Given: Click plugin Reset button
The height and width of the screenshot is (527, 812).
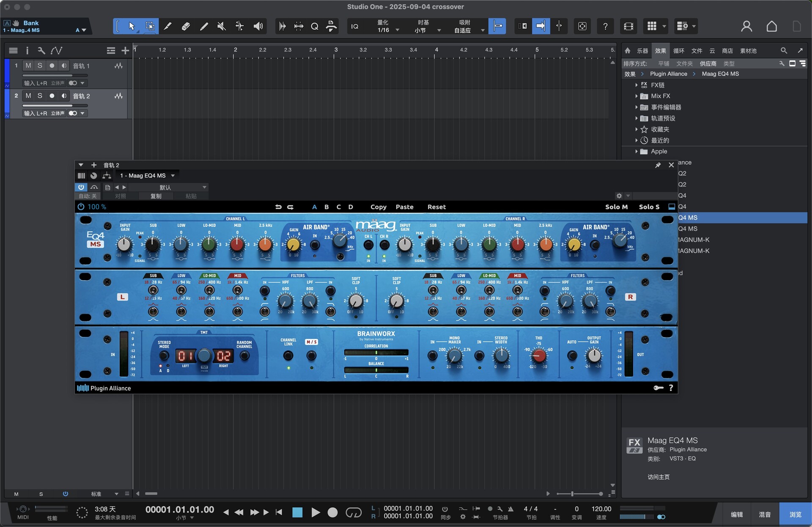Looking at the screenshot, I should (x=436, y=207).
